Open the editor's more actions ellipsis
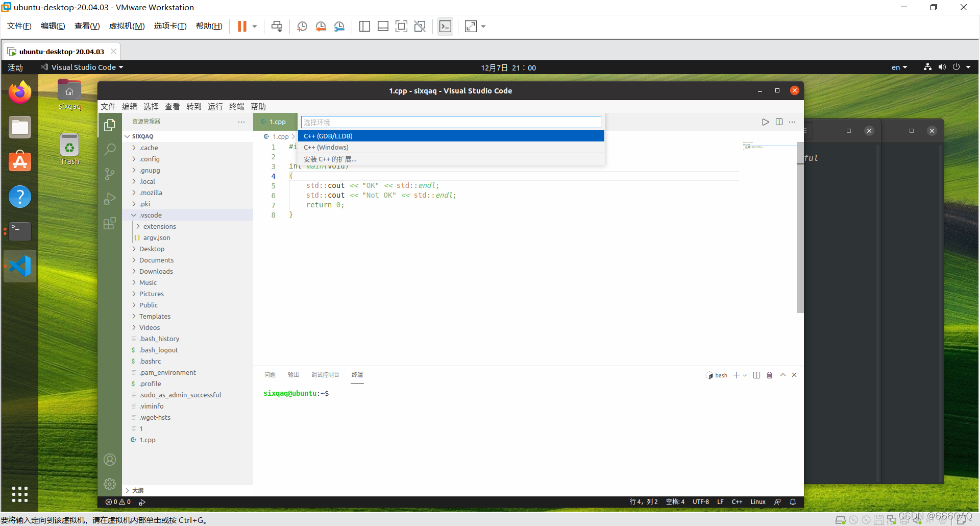Screen dimensions: 980x526 pos(792,122)
